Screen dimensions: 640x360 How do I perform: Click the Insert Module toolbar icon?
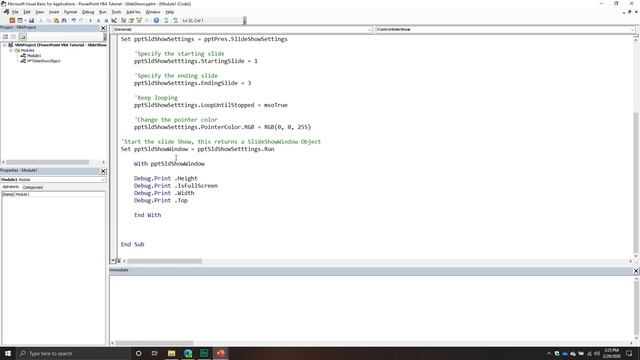tap(20, 20)
